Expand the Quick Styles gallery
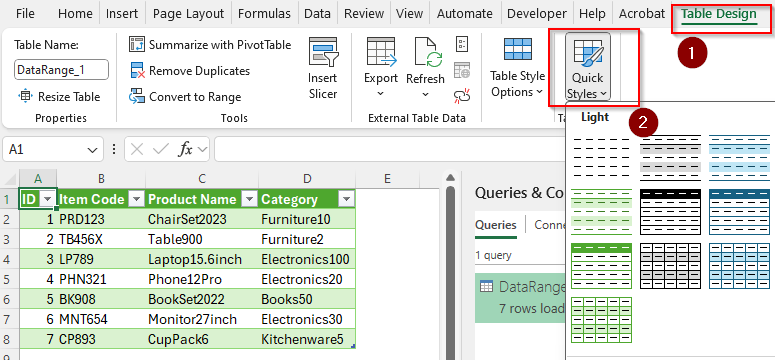The width and height of the screenshot is (775, 360). tap(588, 67)
